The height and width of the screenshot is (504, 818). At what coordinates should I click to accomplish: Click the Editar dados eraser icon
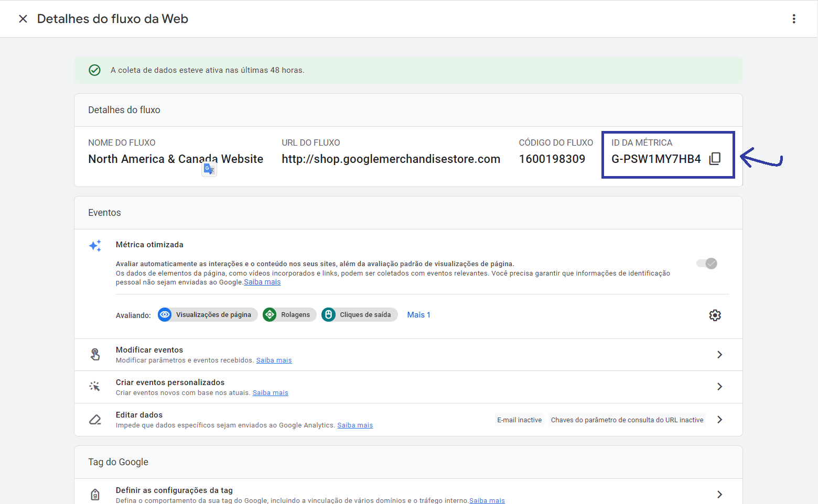(x=95, y=420)
